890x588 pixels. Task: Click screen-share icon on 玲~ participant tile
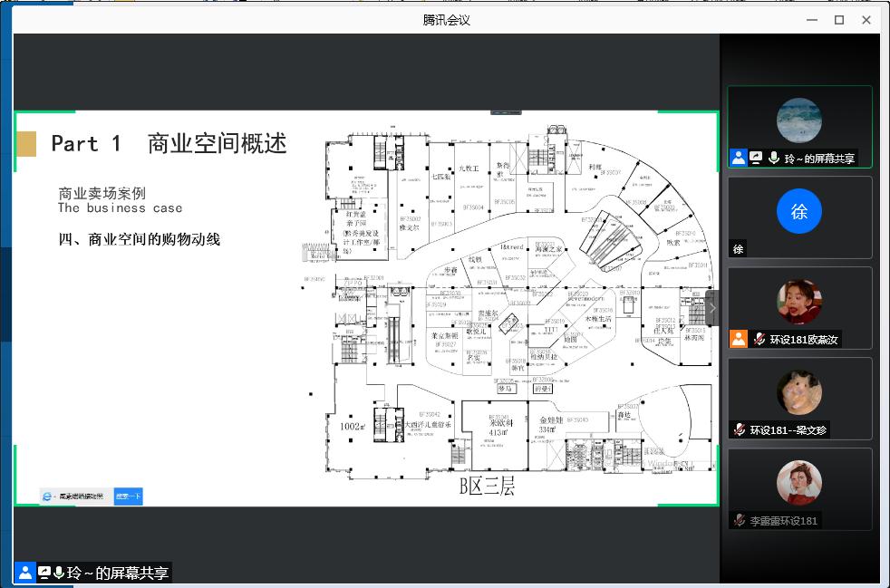point(756,158)
